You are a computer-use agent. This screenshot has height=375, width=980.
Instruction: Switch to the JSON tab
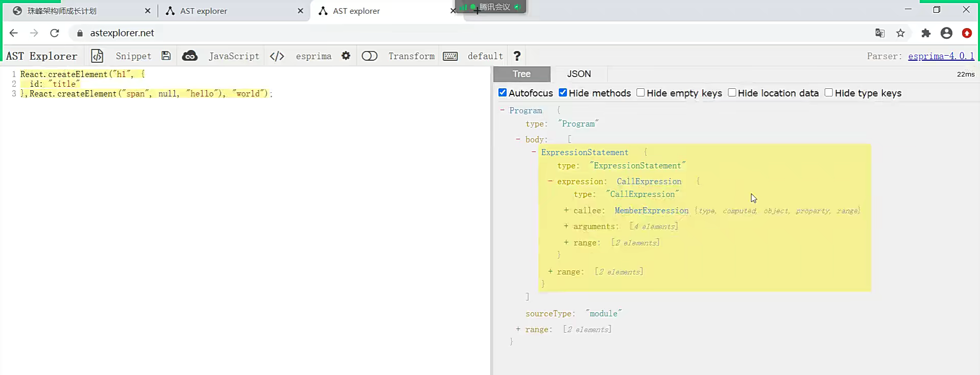579,74
